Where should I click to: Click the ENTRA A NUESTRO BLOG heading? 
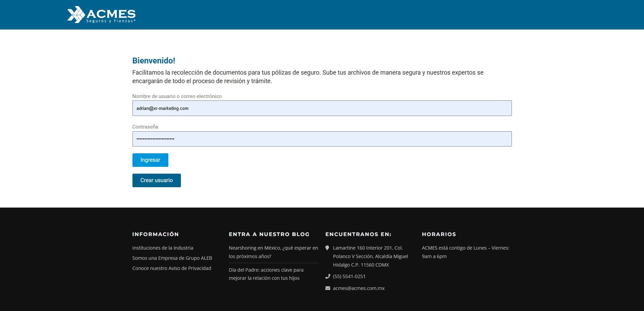coord(269,234)
